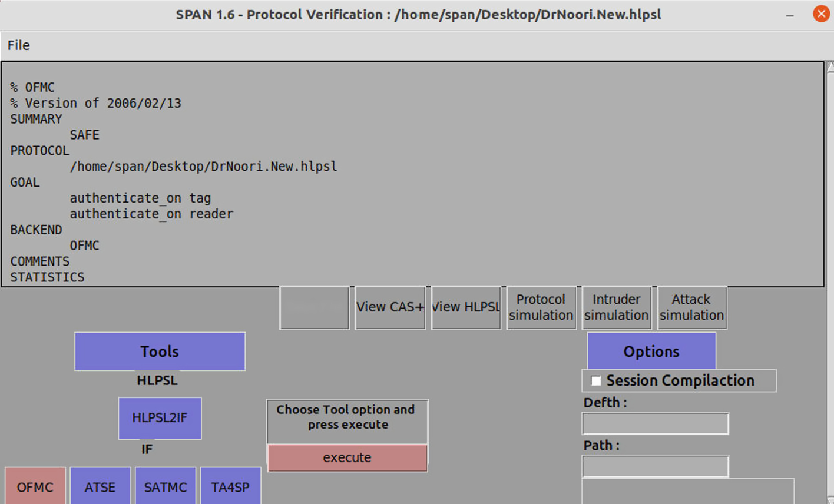834x504 pixels.
Task: Click the 'authenticate_on tag' goal line
Action: (x=140, y=198)
